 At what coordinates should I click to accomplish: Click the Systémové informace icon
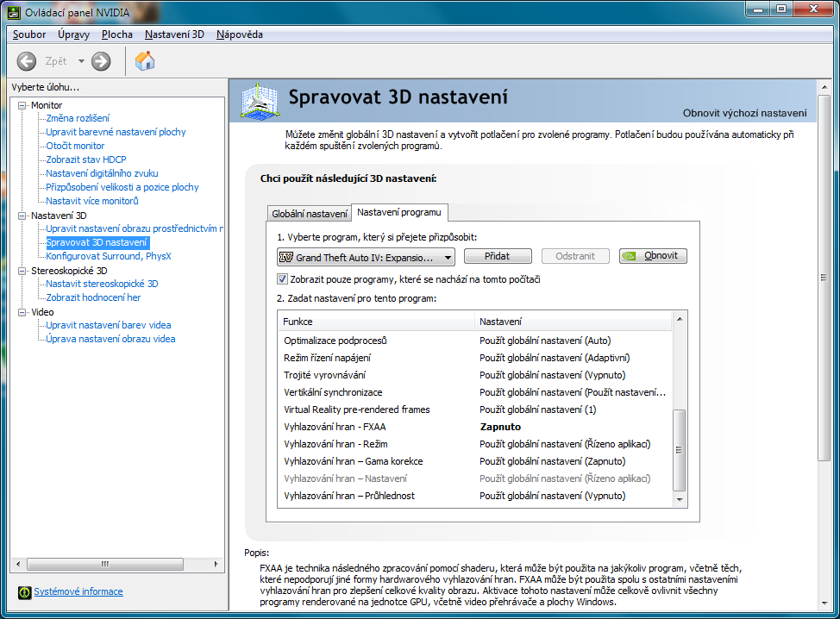point(25,591)
